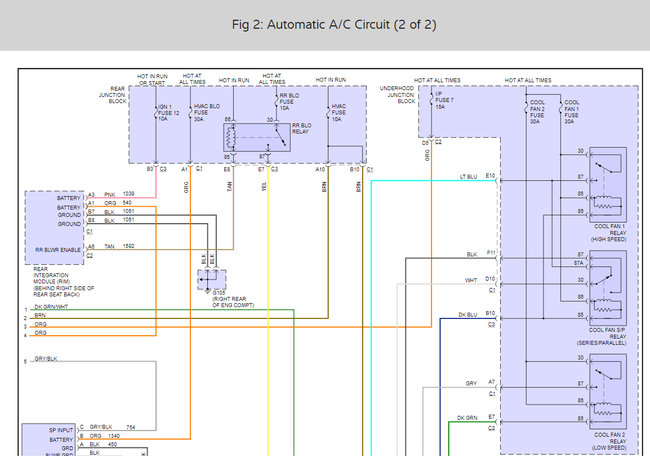This screenshot has width=650, height=475.
Task: Click the HVAC BLO FUSE 30A label
Action: pyautogui.click(x=206, y=113)
